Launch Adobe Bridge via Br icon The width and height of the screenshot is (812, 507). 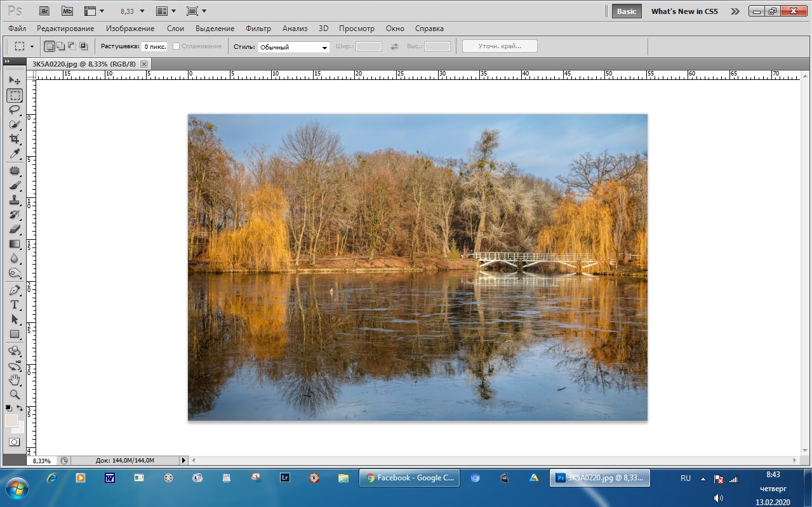click(x=44, y=11)
